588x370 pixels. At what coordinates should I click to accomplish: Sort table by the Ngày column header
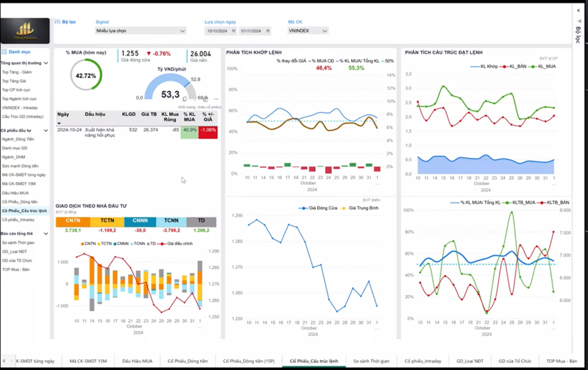(x=63, y=114)
